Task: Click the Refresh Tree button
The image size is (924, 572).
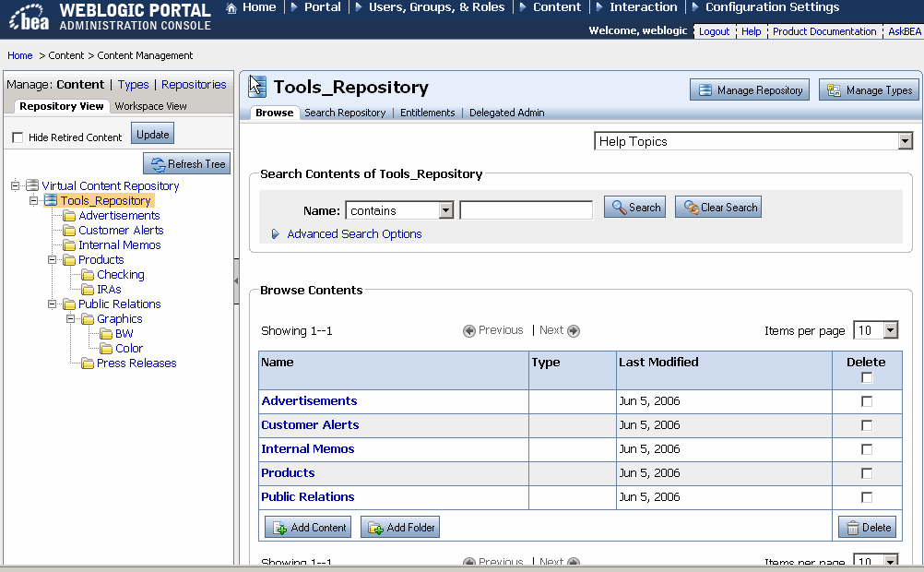Action: pos(187,164)
